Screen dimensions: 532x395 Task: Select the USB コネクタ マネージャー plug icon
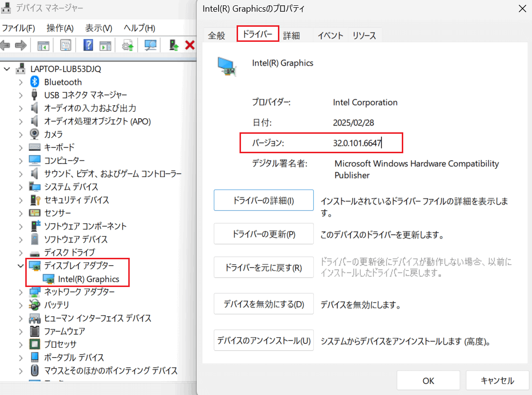coord(34,95)
